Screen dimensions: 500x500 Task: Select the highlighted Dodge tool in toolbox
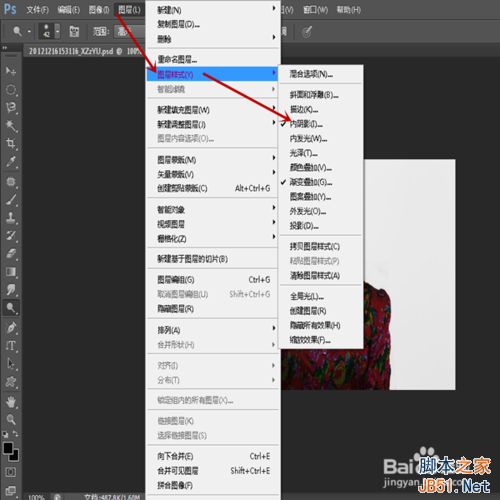pos(11,308)
